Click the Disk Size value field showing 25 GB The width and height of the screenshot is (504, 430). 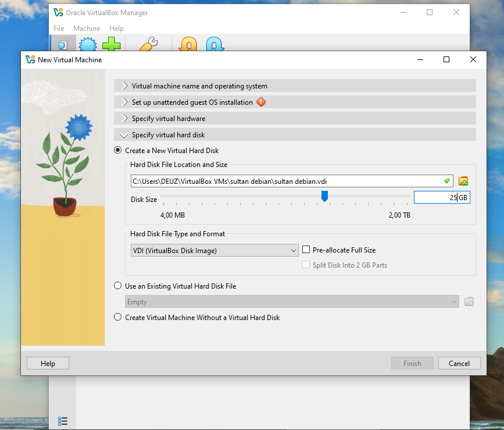pos(442,197)
